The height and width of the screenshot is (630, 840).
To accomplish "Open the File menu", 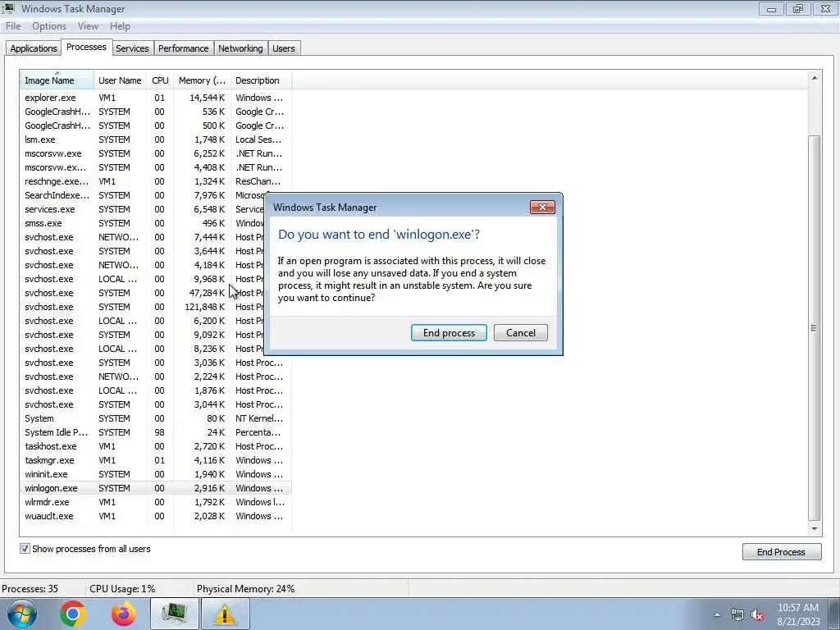I will click(x=13, y=26).
